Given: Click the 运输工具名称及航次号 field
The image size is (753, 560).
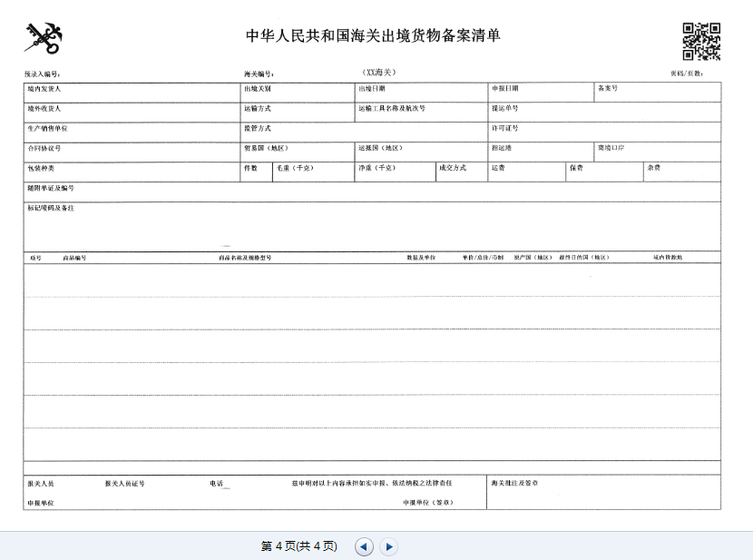Looking at the screenshot, I should click(x=421, y=113).
